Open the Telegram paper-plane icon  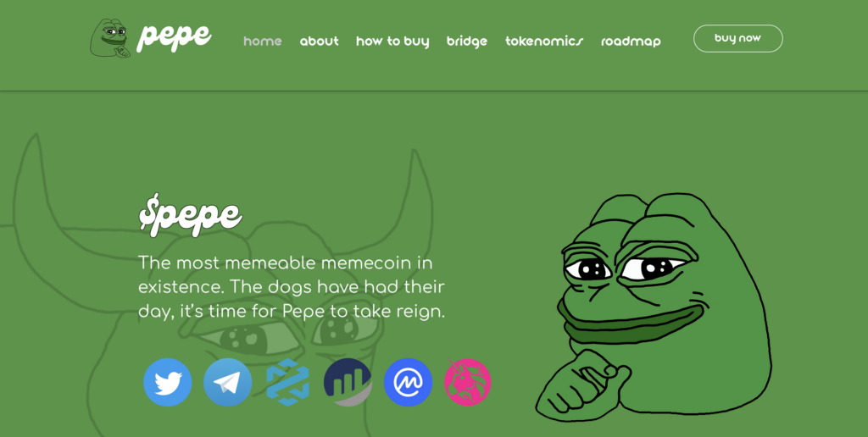(227, 382)
